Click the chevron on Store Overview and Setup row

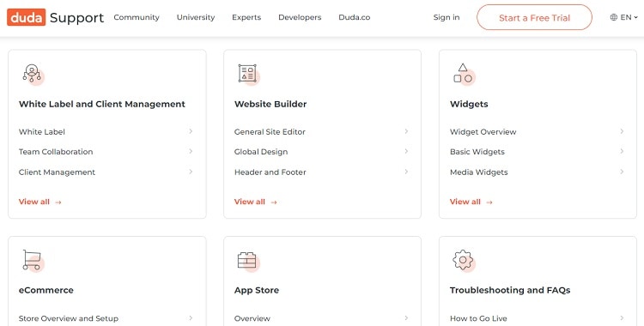[191, 317]
